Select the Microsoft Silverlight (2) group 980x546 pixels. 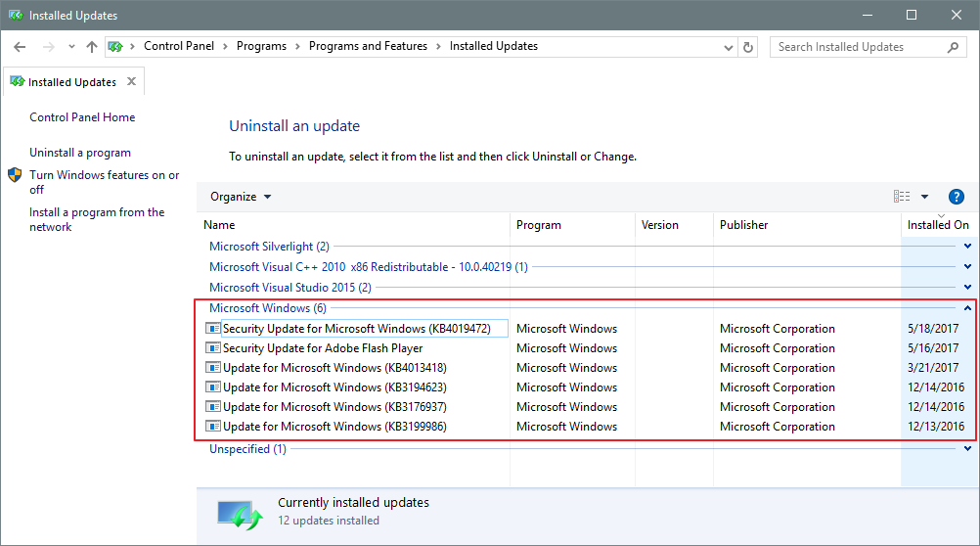tap(269, 247)
